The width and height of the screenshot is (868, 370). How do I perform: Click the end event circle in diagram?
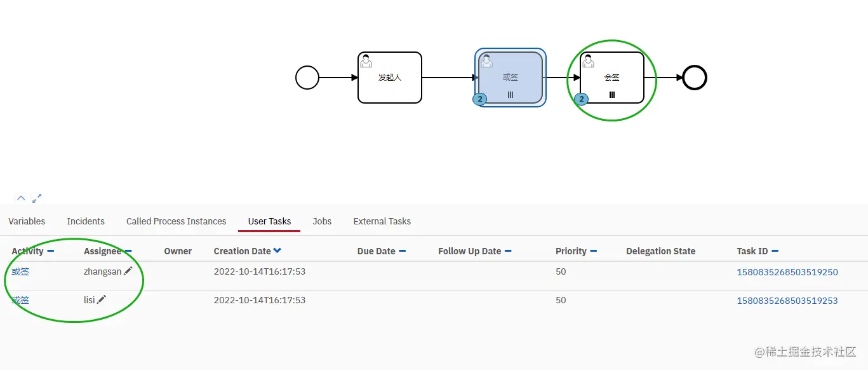[695, 78]
